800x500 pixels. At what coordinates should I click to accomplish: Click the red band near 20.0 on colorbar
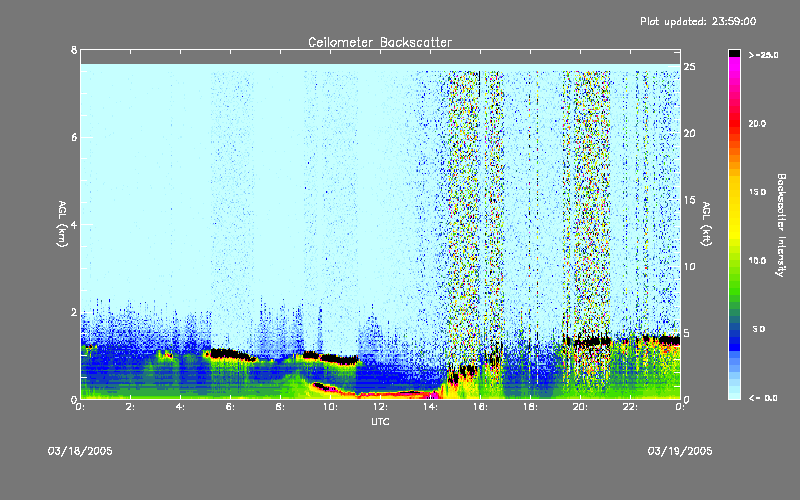pos(734,124)
